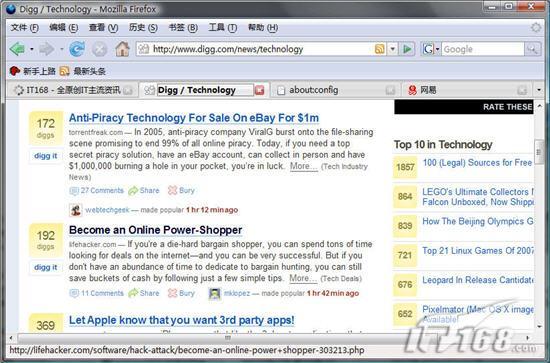This screenshot has width=550, height=363.
Task: Go to the Home page icon
Action: (x=122, y=49)
